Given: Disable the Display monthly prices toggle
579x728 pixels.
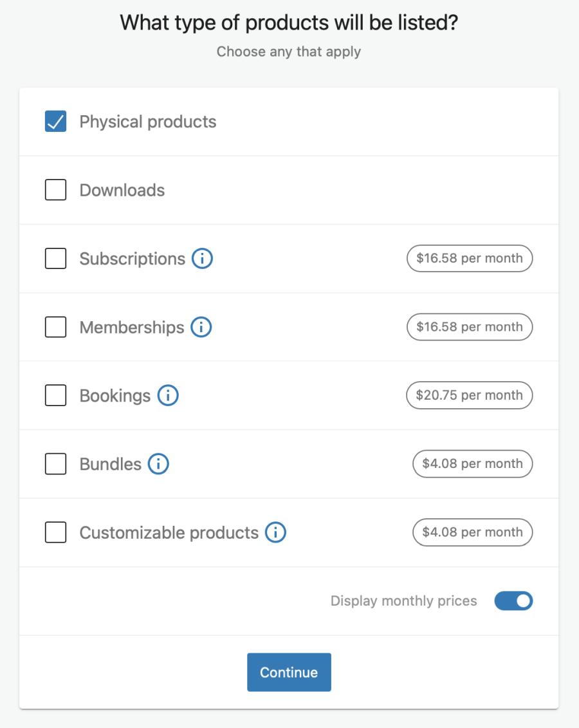Looking at the screenshot, I should point(513,601).
